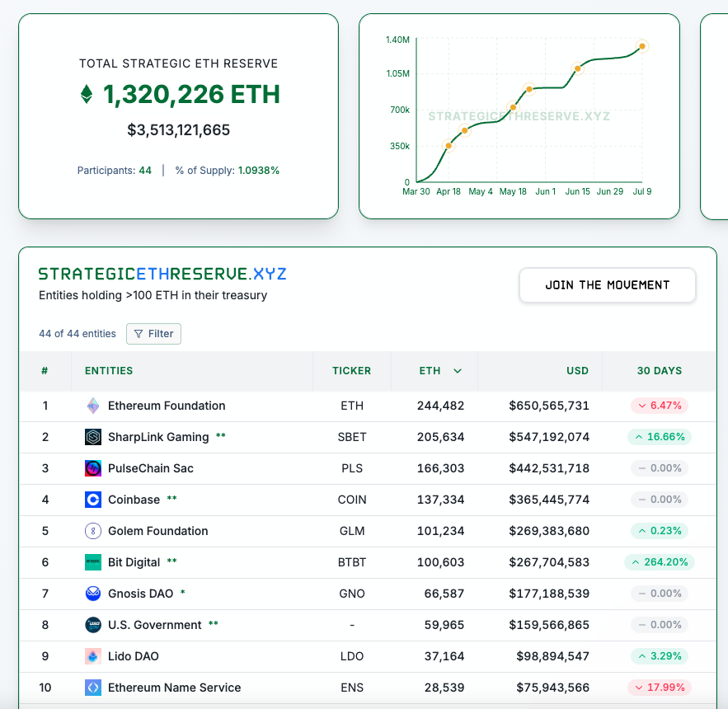Image resolution: width=728 pixels, height=709 pixels.
Task: Click the Coinbase 0.00% change badge
Action: (x=660, y=500)
